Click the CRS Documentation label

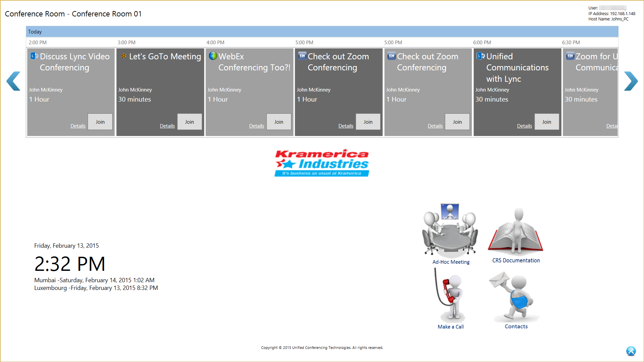coord(516,260)
